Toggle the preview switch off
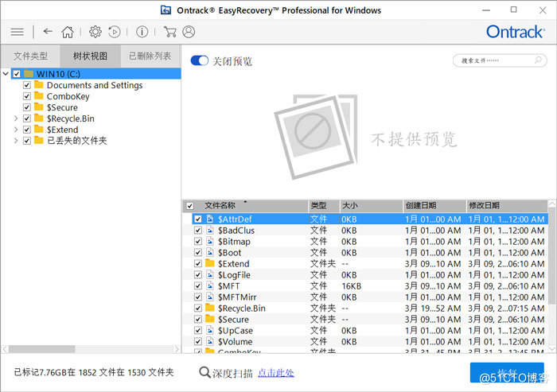 [x=199, y=60]
